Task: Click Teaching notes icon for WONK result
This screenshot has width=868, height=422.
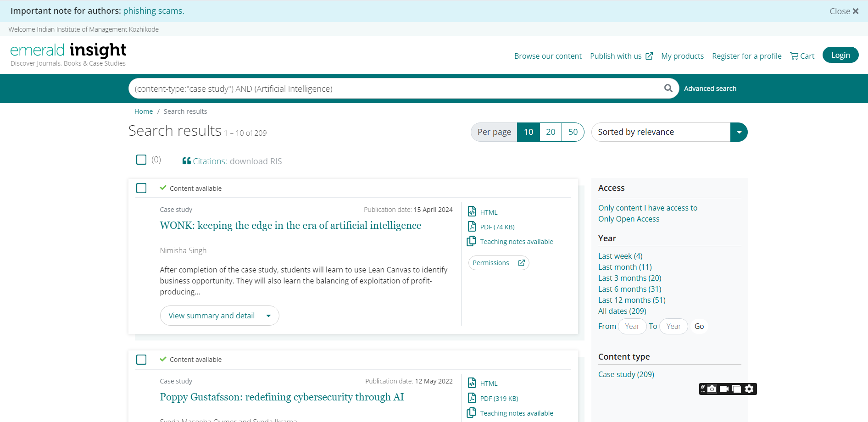Action: pos(472,241)
